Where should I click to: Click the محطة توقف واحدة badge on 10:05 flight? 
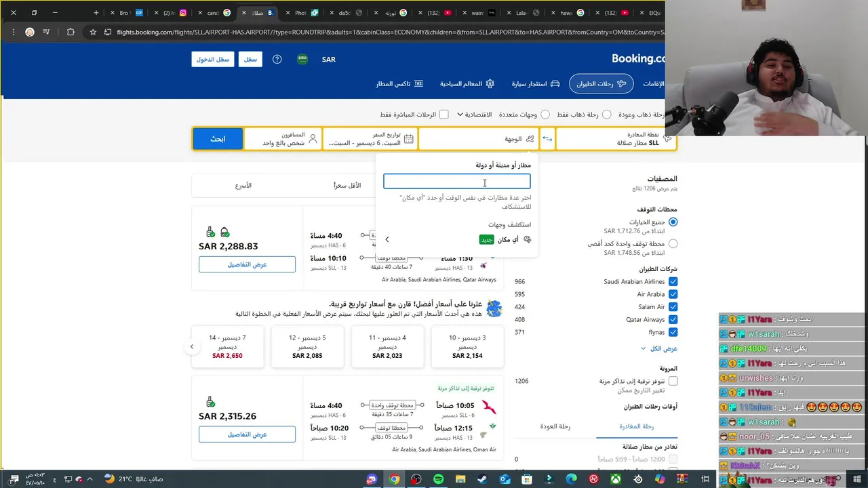392,405
